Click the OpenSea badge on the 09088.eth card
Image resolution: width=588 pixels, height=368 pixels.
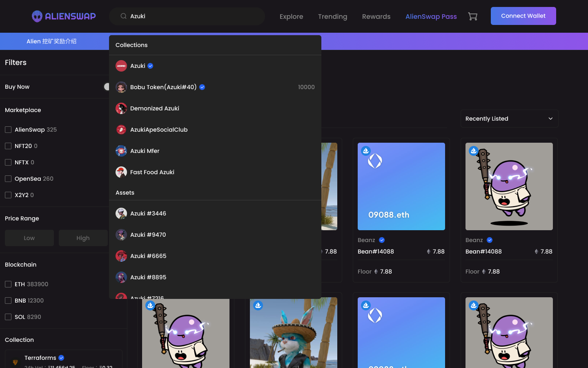click(366, 151)
